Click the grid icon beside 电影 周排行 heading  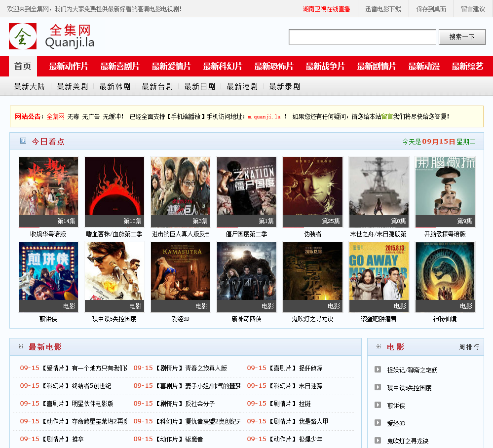(x=379, y=346)
